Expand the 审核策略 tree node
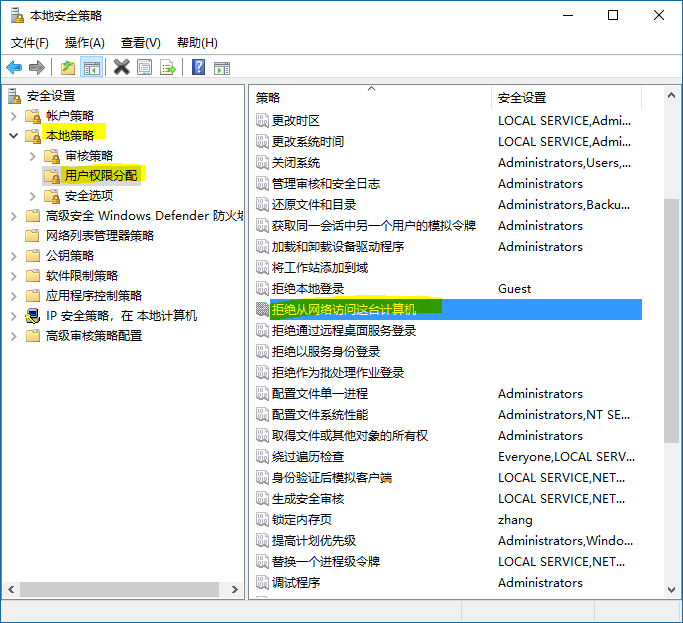 coord(33,156)
